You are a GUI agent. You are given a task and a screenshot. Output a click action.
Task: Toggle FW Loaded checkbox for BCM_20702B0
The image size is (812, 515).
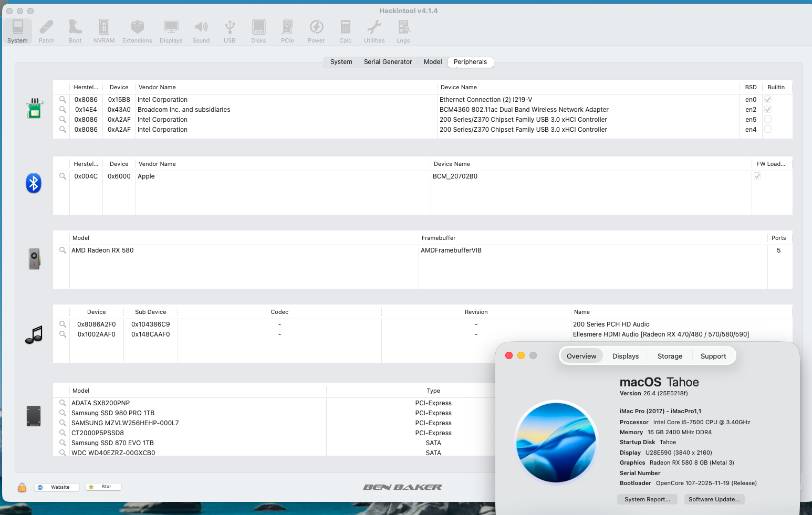[757, 176]
